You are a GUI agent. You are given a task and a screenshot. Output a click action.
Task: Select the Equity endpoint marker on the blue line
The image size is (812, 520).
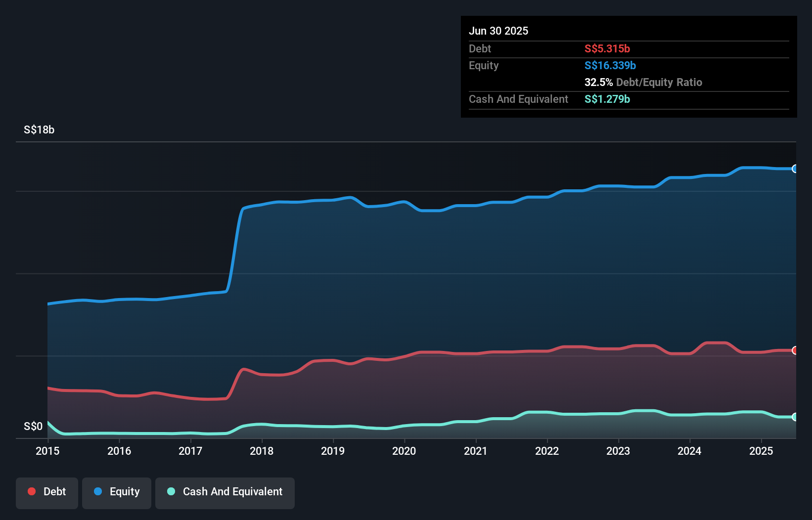[x=795, y=169]
